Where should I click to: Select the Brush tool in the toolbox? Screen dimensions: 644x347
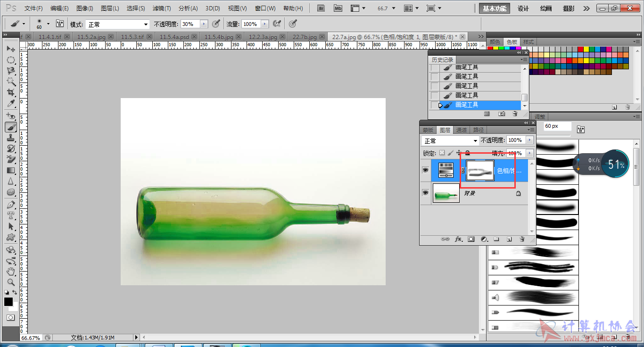click(11, 127)
